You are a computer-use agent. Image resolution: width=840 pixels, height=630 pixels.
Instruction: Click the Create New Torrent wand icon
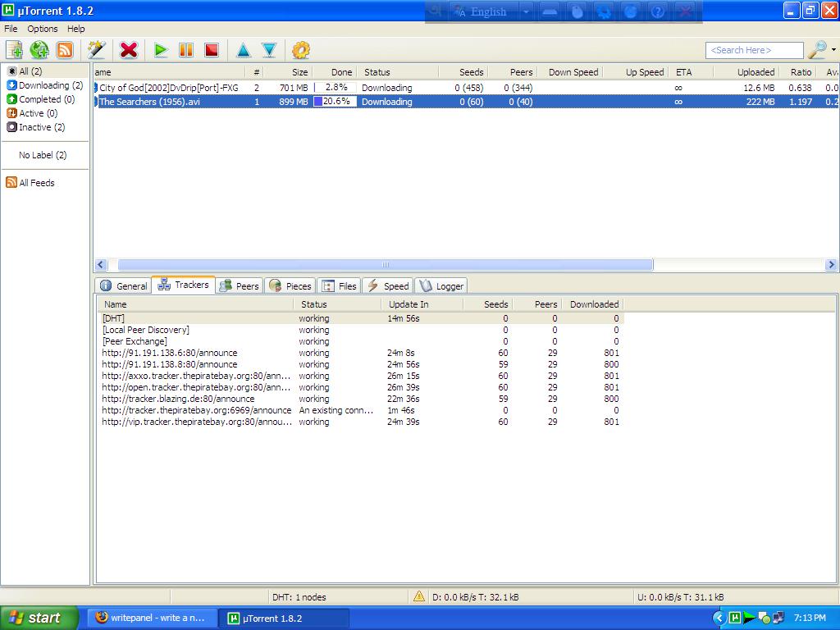pos(97,50)
